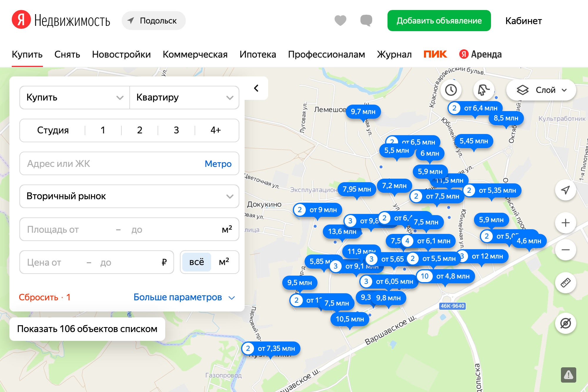Open Коммерческая tab
The image size is (588, 392).
click(195, 54)
